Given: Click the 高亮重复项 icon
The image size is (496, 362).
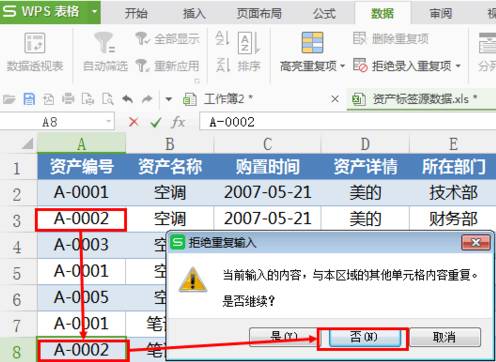Looking at the screenshot, I should pos(312,42).
